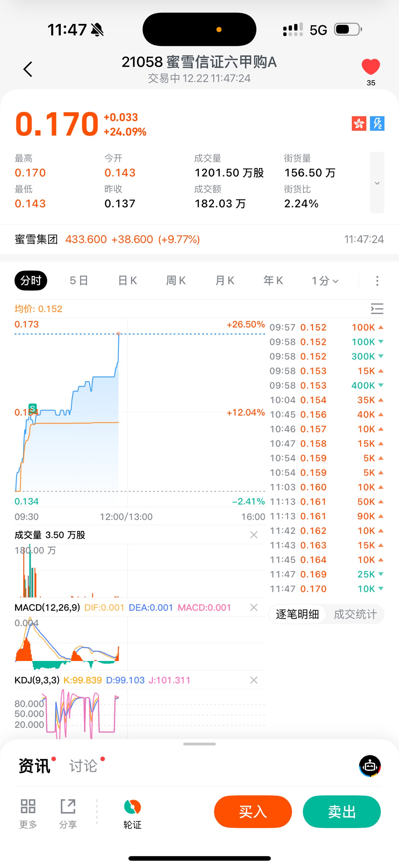This screenshot has width=399, height=868.
Task: Tap the back arrow icon
Action: (x=28, y=69)
